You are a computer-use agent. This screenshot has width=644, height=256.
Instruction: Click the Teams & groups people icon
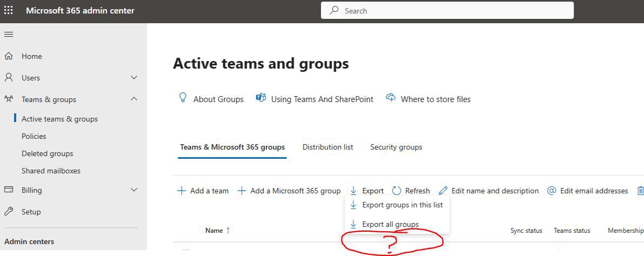tap(9, 99)
